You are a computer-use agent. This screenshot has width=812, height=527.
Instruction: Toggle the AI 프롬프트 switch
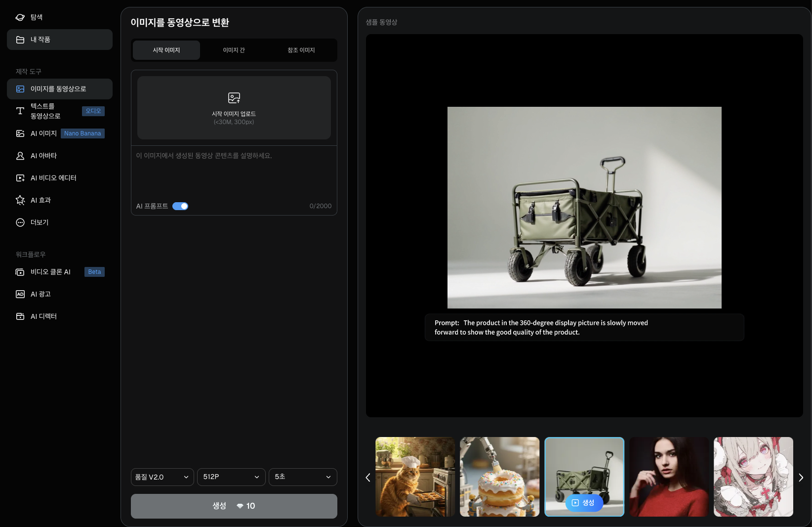(x=180, y=206)
